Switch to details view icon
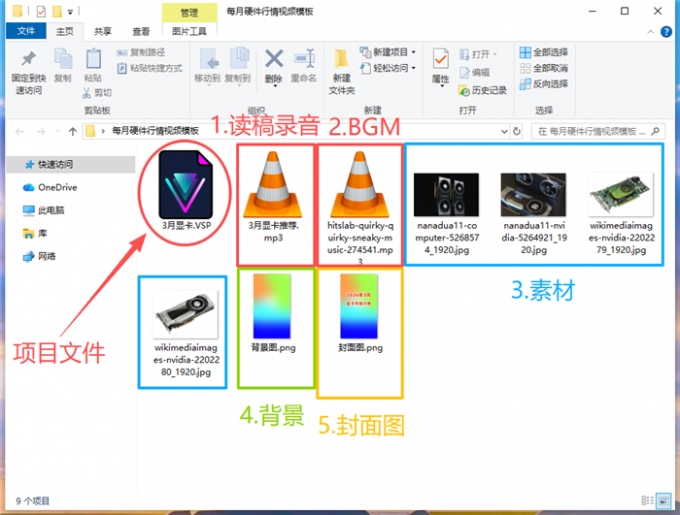 647,501
